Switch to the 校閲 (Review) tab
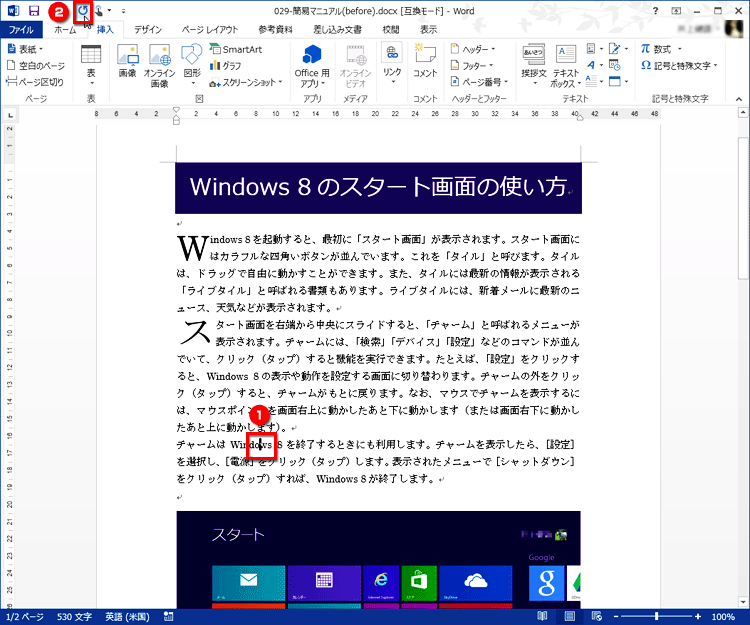The width and height of the screenshot is (750, 625). click(x=391, y=30)
